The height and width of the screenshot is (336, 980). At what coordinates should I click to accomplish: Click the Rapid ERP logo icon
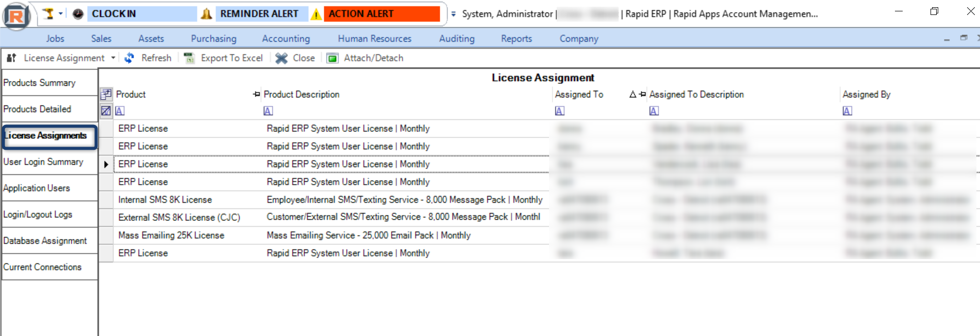[x=16, y=15]
